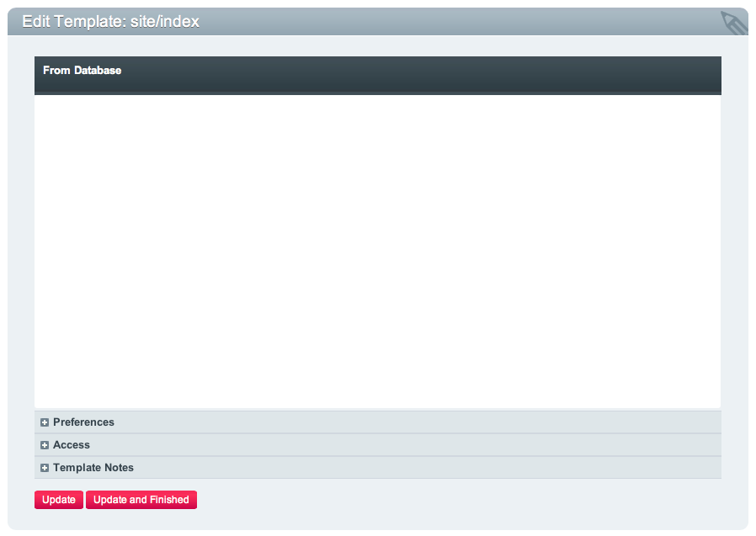Click the plus icon beside Template Notes
Screen dimensions: 756x536
coord(45,468)
